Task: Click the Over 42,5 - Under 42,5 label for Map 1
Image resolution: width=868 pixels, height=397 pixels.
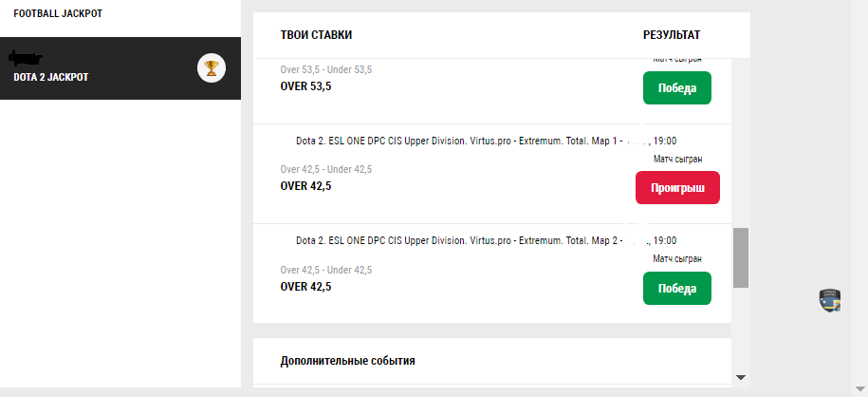Action: [325, 169]
